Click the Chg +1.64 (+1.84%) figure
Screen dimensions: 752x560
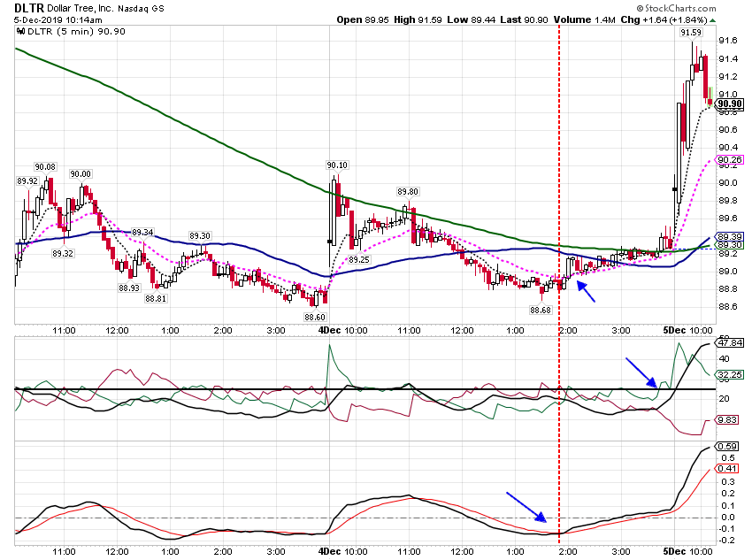coord(664,19)
